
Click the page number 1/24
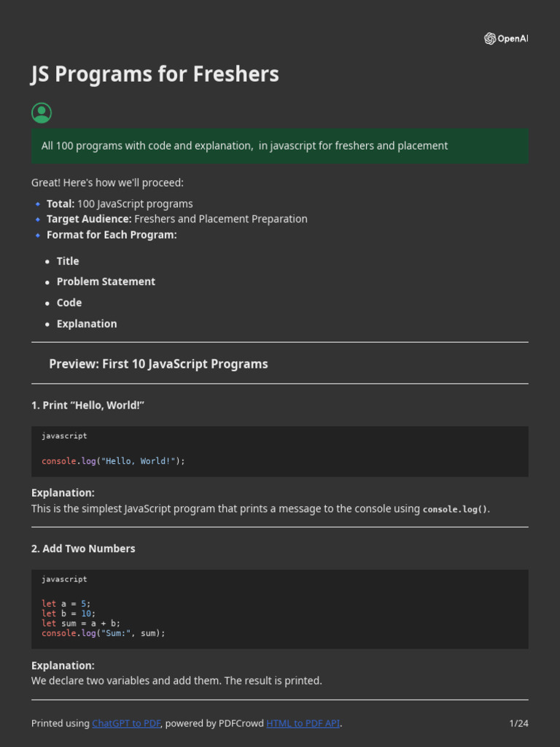[518, 723]
